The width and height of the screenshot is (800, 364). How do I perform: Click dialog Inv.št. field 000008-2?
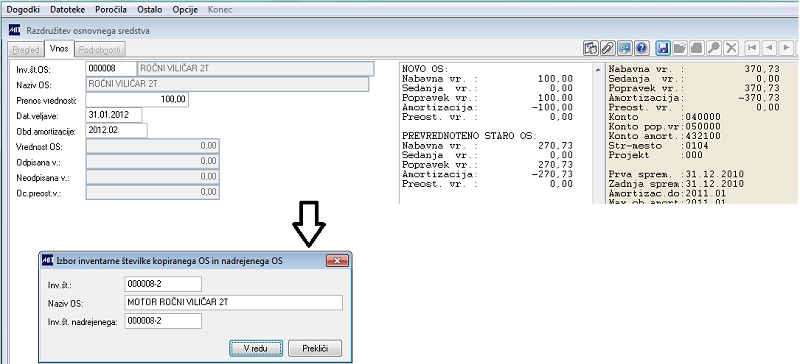click(x=163, y=284)
